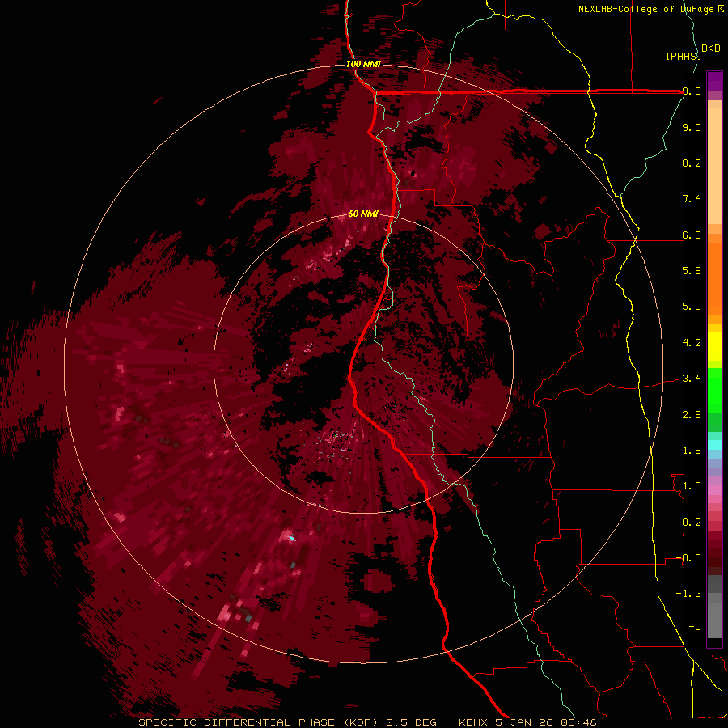This screenshot has height=728, width=728.
Task: Click the DKD label above the color scale
Action: (x=711, y=49)
